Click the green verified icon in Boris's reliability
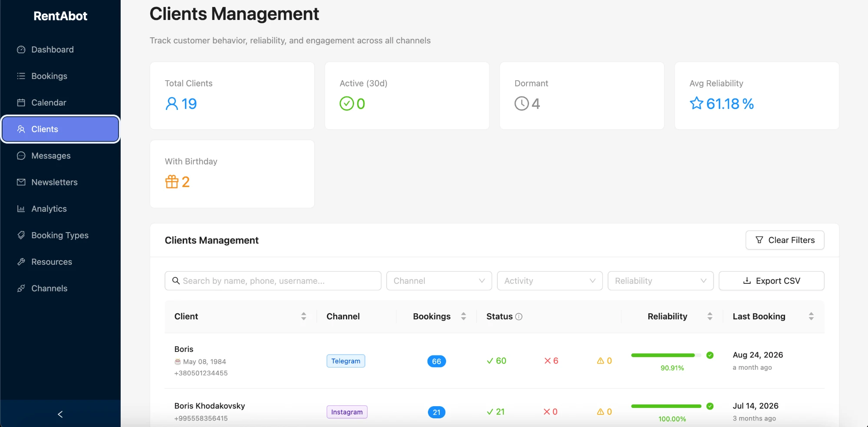Viewport: 868px width, 427px height. pyautogui.click(x=710, y=355)
